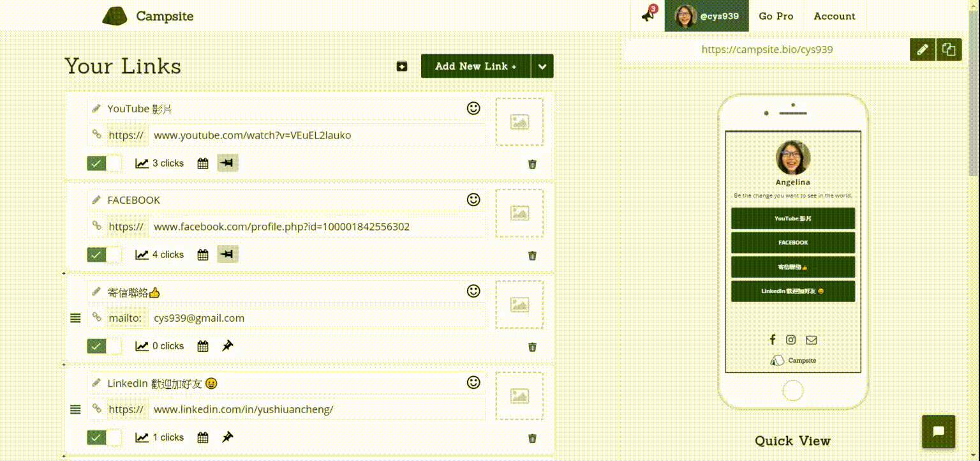Open schedule calendar for LinkedIn link
The height and width of the screenshot is (461, 980).
coord(203,437)
